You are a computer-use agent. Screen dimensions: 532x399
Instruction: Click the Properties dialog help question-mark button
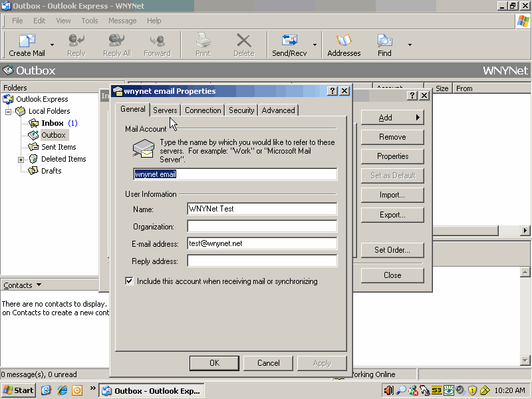[x=332, y=91]
